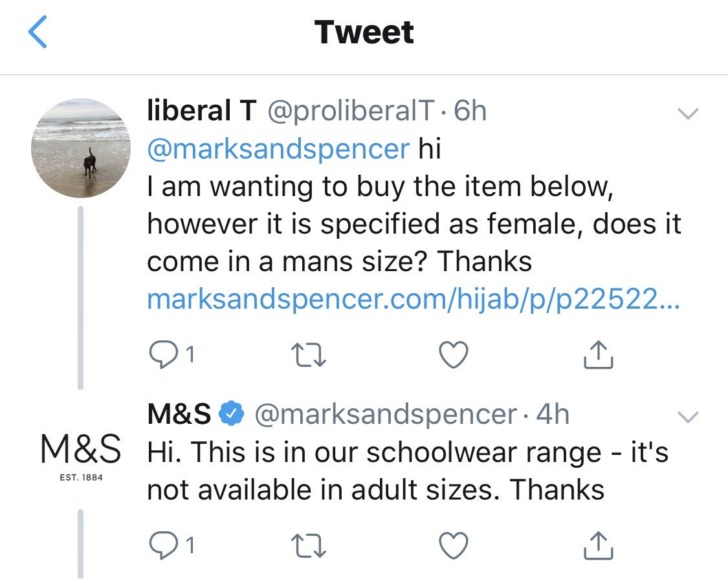Like liberal T's tweet
This screenshot has width=728, height=583.
point(453,353)
